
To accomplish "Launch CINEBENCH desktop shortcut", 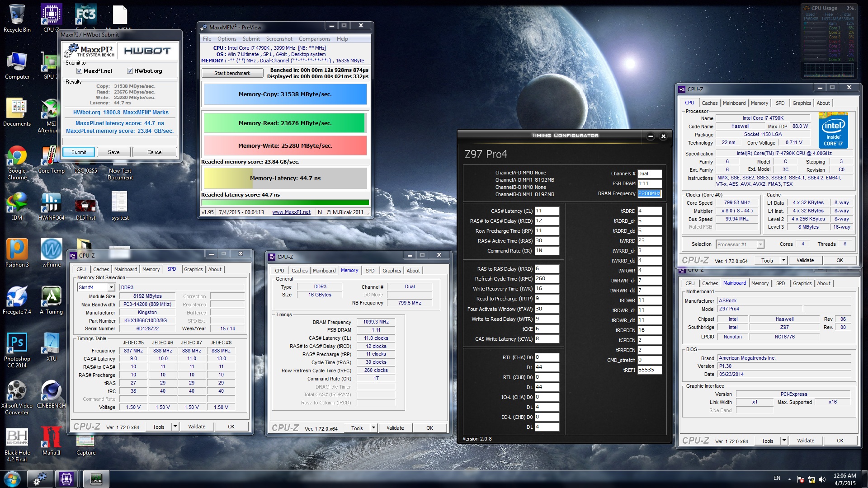I will 51,395.
